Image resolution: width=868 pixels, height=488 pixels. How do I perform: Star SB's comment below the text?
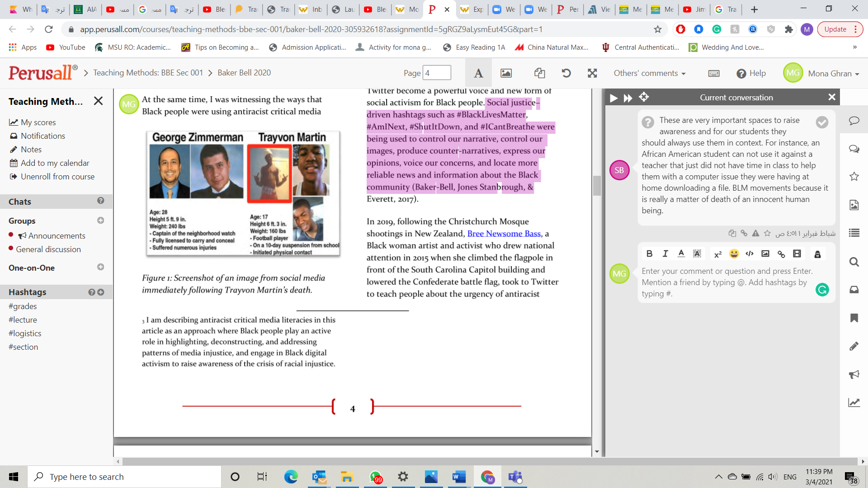[767, 234]
